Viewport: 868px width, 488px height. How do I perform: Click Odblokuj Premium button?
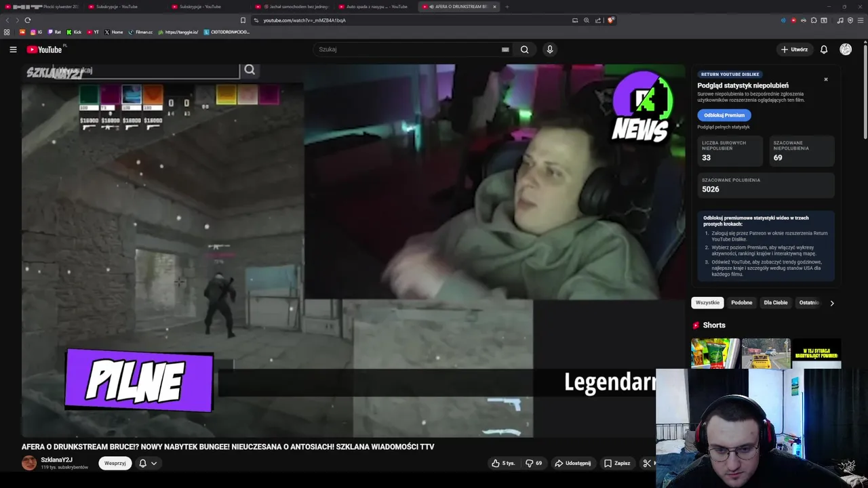click(x=724, y=115)
